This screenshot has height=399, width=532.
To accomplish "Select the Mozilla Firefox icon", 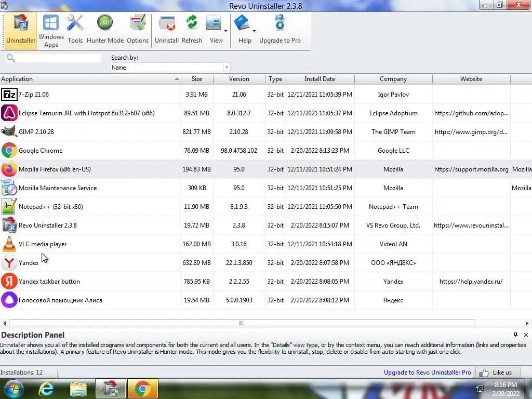I will [x=9, y=169].
